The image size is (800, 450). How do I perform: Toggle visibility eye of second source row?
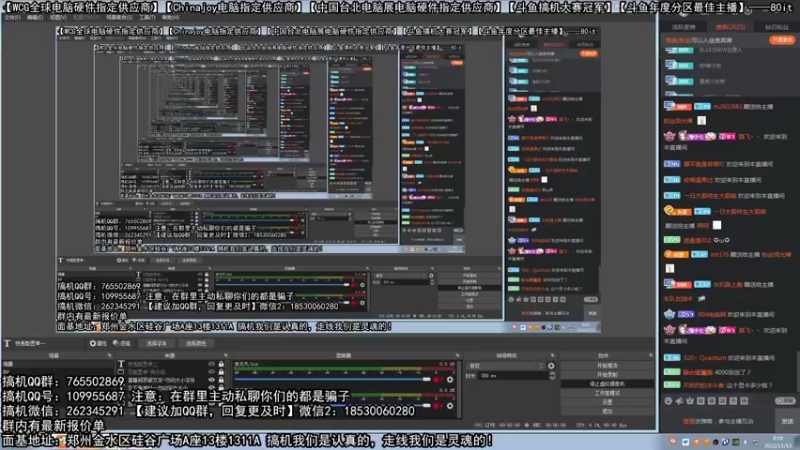click(x=212, y=372)
